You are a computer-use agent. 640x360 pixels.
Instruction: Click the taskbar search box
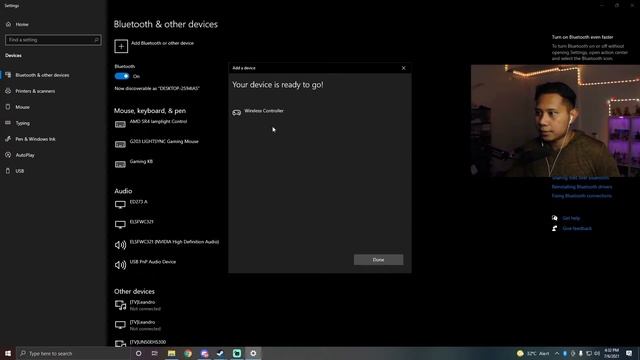coord(74,353)
